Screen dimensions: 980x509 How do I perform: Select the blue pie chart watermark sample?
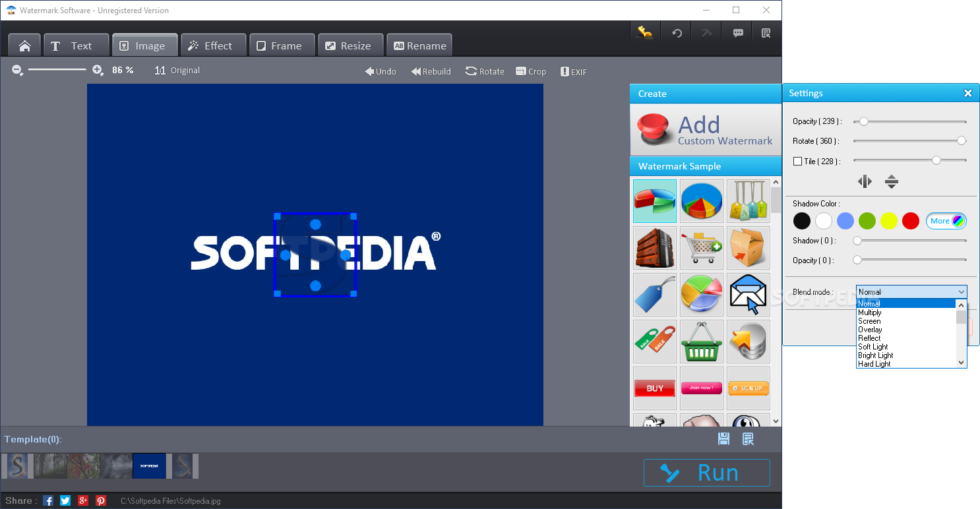point(702,201)
